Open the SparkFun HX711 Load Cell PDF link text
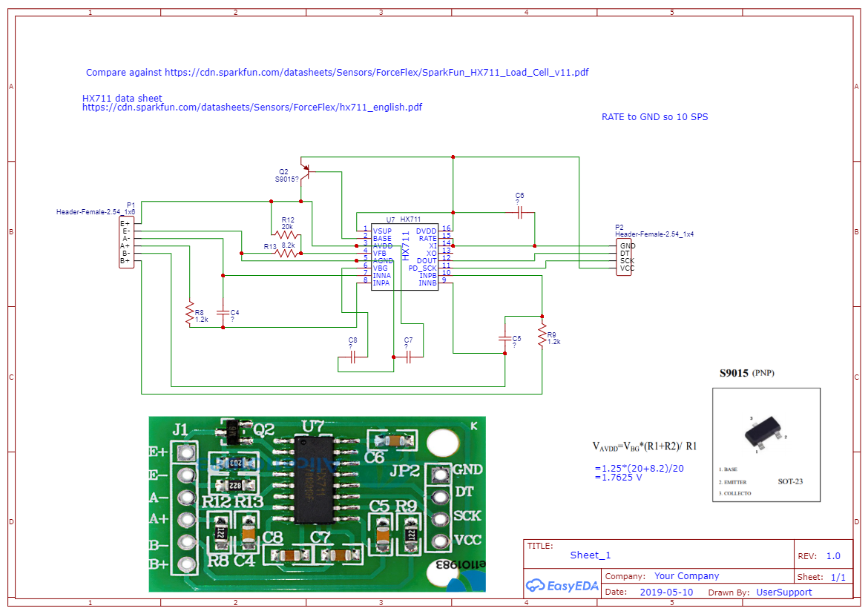Viewport: 868px width, 614px height. [x=376, y=73]
